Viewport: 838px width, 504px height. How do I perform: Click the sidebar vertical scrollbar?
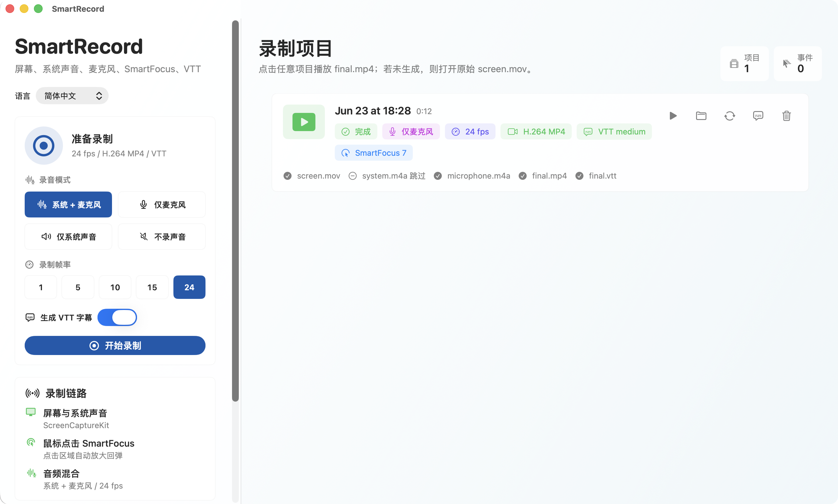tap(235, 211)
